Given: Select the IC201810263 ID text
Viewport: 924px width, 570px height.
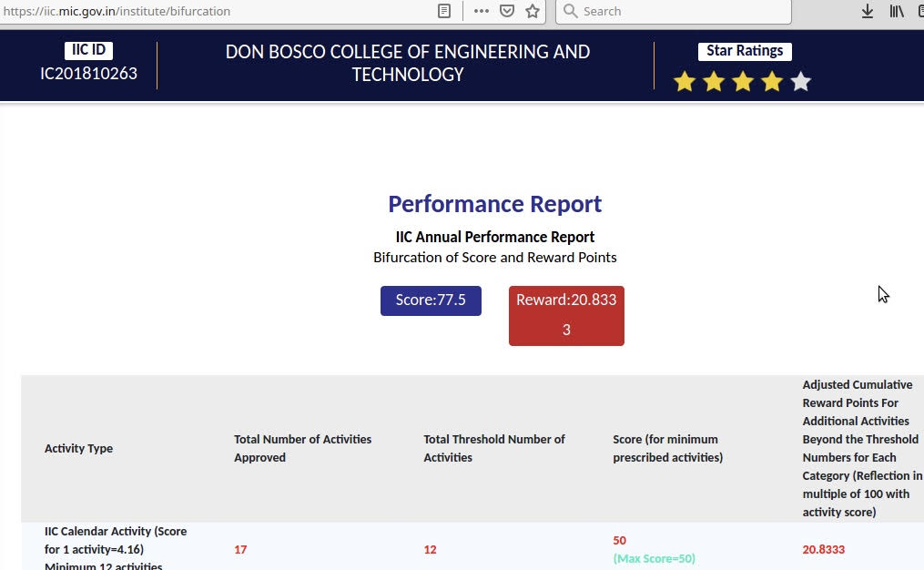Looking at the screenshot, I should [x=88, y=74].
